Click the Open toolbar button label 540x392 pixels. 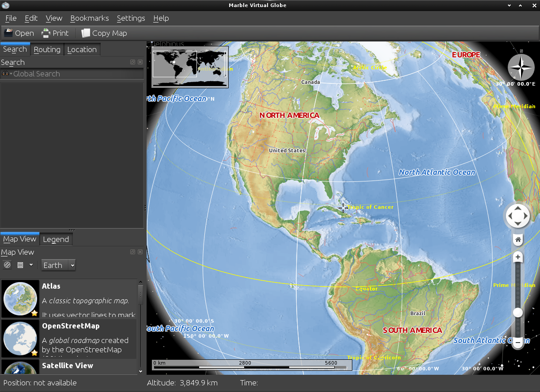(x=24, y=33)
